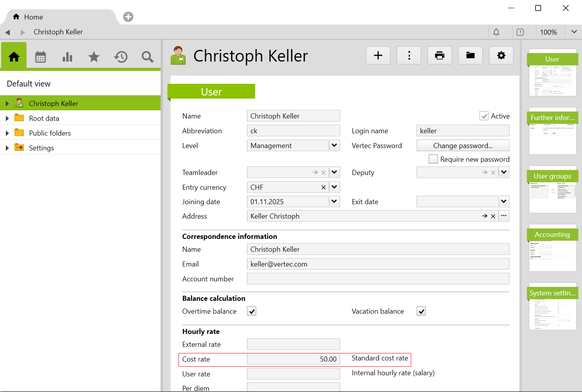Click the search magnifier icon
Screen dimensions: 582x392
pyautogui.click(x=147, y=57)
